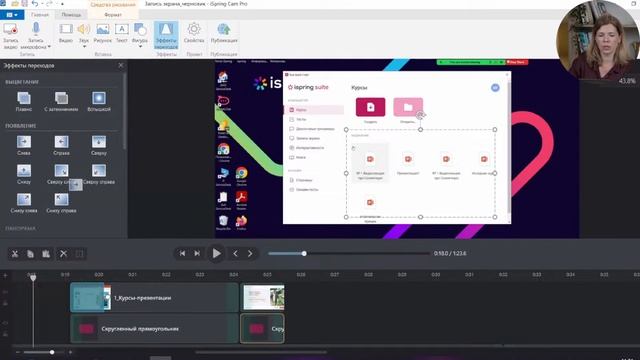Click the playback progress slider
The width and height of the screenshot is (640, 360).
pyautogui.click(x=349, y=253)
